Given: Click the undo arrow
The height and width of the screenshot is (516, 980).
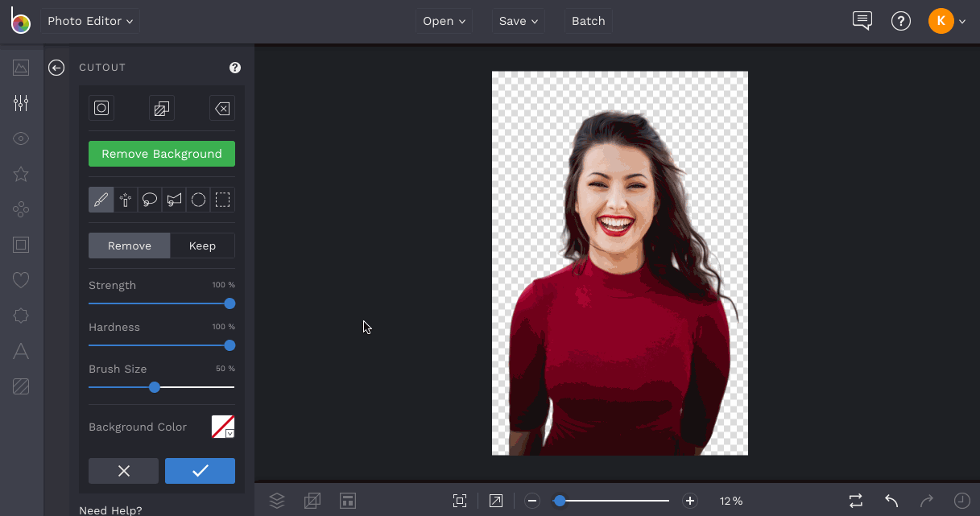Looking at the screenshot, I should [x=891, y=501].
